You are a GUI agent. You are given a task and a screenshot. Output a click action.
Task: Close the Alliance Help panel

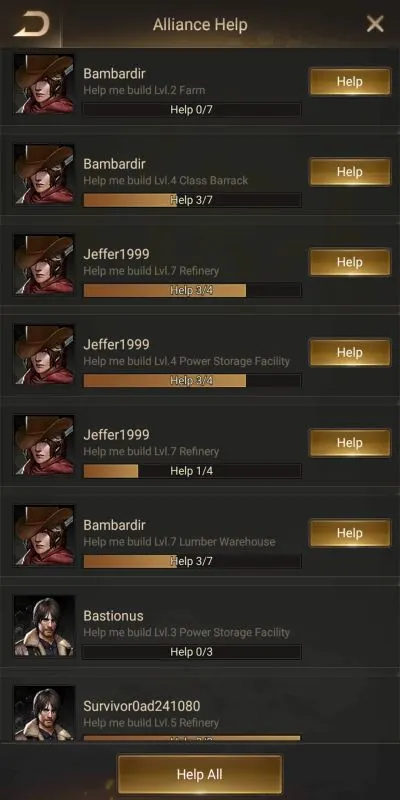tap(375, 23)
